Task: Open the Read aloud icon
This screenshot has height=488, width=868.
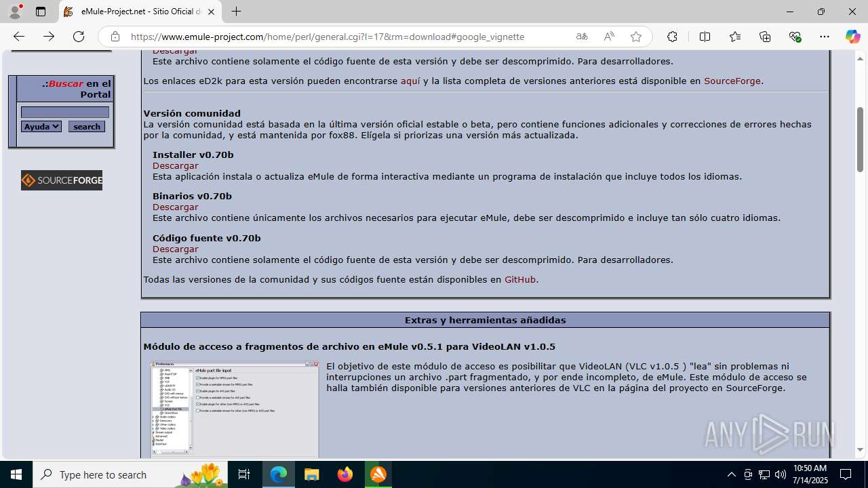Action: point(609,37)
